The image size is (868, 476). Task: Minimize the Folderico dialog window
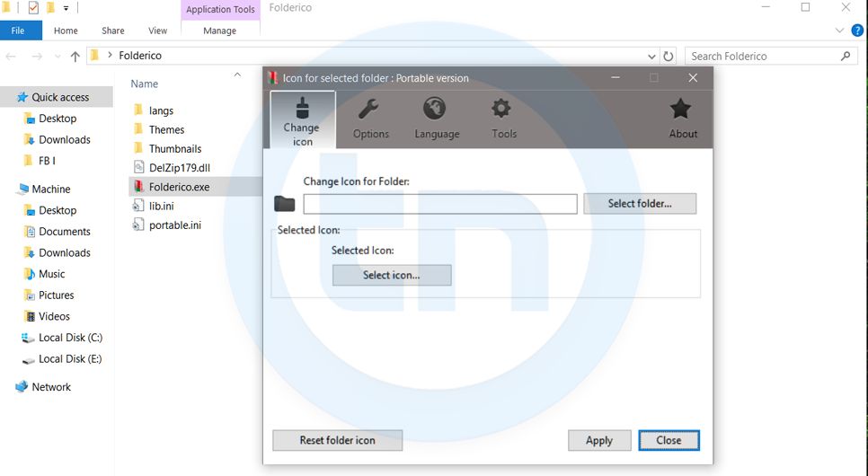click(x=615, y=78)
